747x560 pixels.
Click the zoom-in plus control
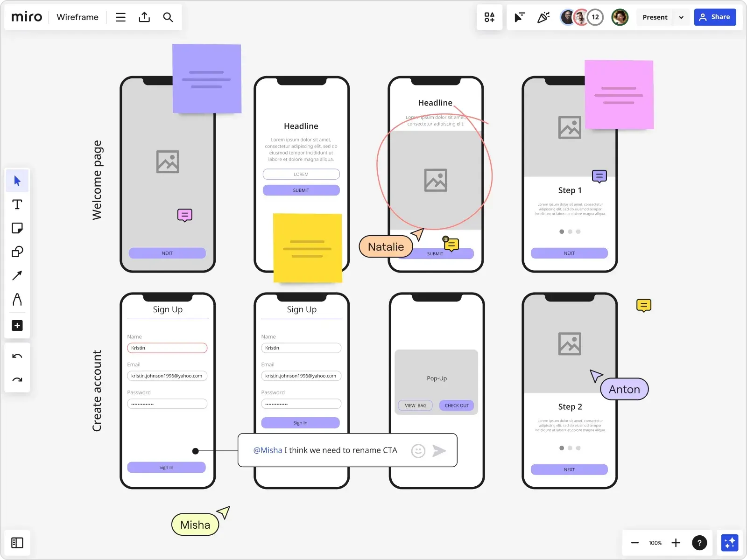click(x=676, y=543)
